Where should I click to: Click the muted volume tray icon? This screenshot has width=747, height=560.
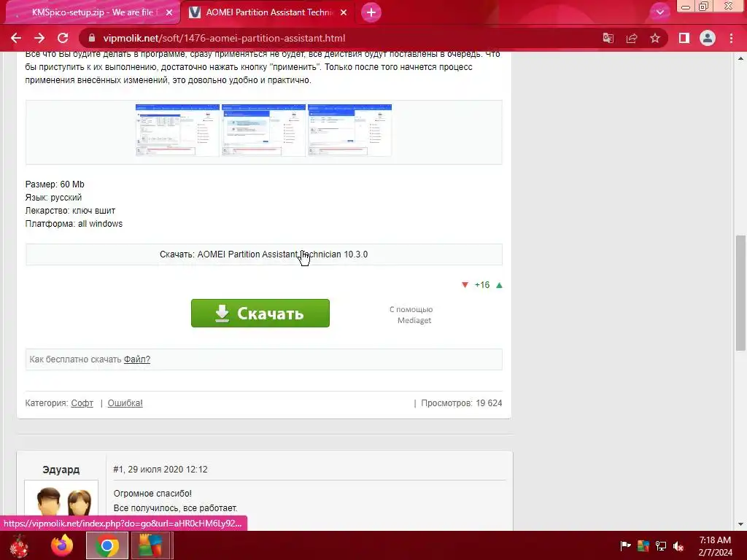[678, 545]
